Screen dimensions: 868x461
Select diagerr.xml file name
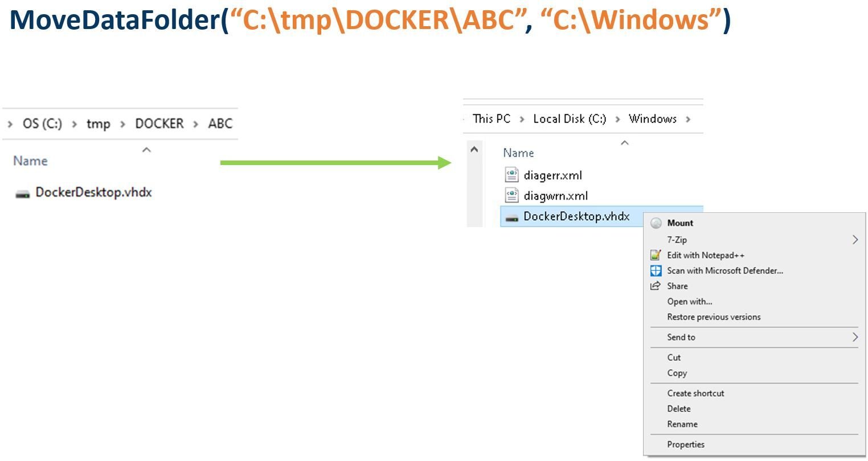(552, 175)
